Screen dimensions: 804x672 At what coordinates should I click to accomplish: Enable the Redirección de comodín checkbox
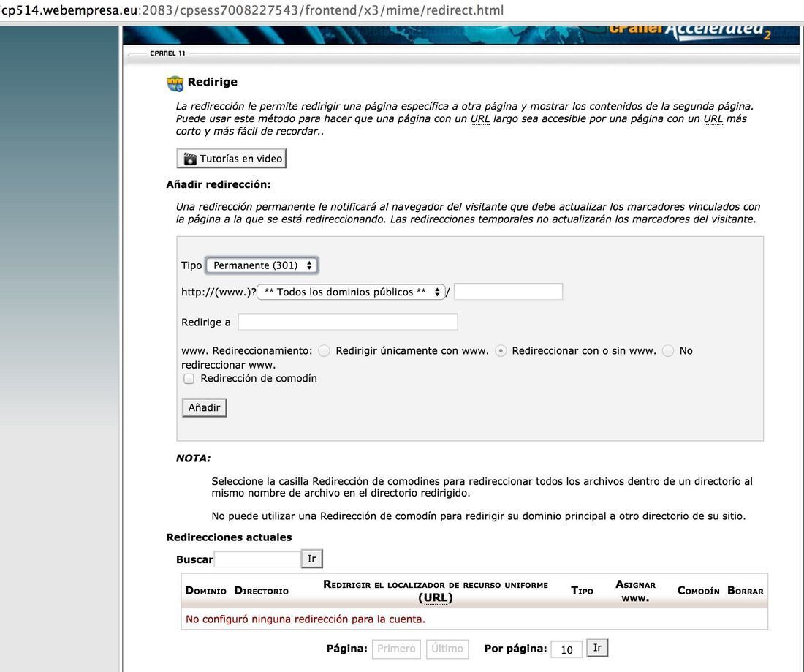189,379
